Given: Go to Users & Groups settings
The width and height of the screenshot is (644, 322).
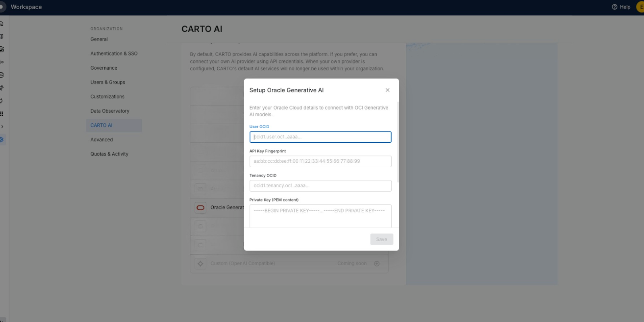Looking at the screenshot, I should [x=107, y=82].
